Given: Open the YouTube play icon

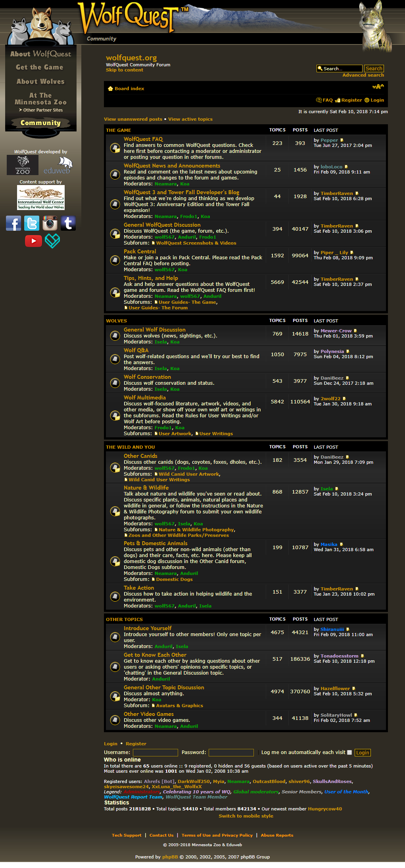Looking at the screenshot, I should (x=33, y=241).
